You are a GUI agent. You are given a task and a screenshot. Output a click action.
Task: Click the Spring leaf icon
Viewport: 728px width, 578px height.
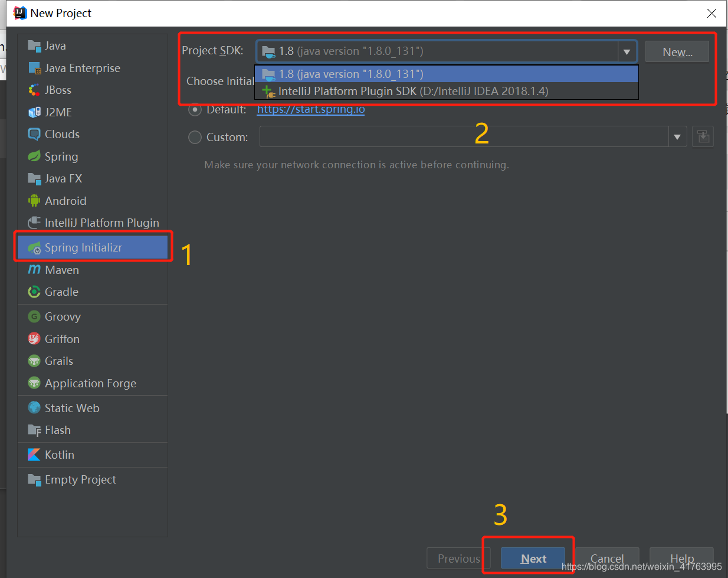(x=34, y=156)
